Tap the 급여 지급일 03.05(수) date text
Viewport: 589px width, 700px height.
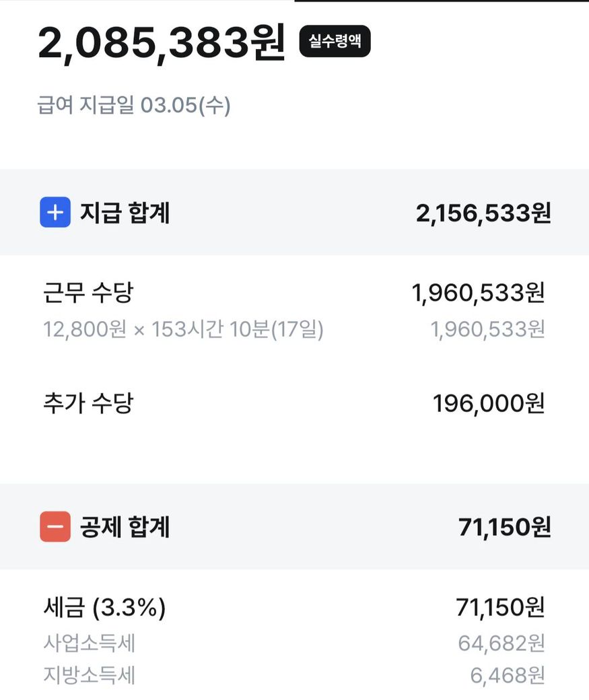click(134, 106)
